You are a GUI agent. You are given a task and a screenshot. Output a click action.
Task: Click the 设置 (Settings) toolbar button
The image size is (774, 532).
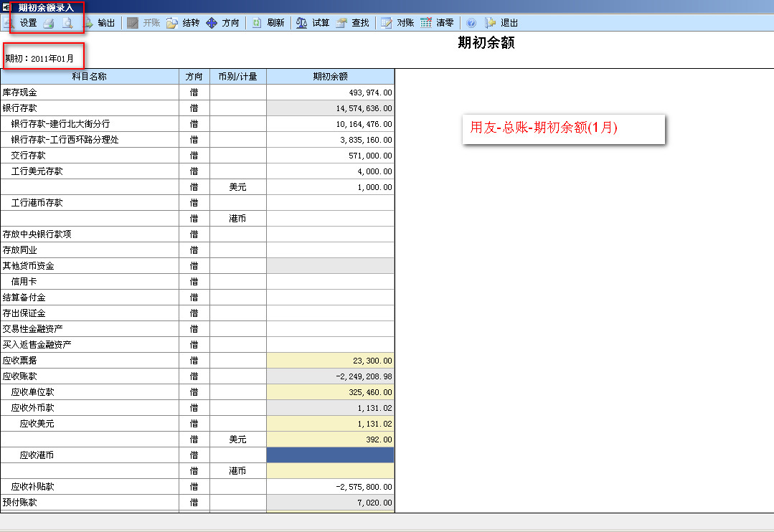click(21, 23)
